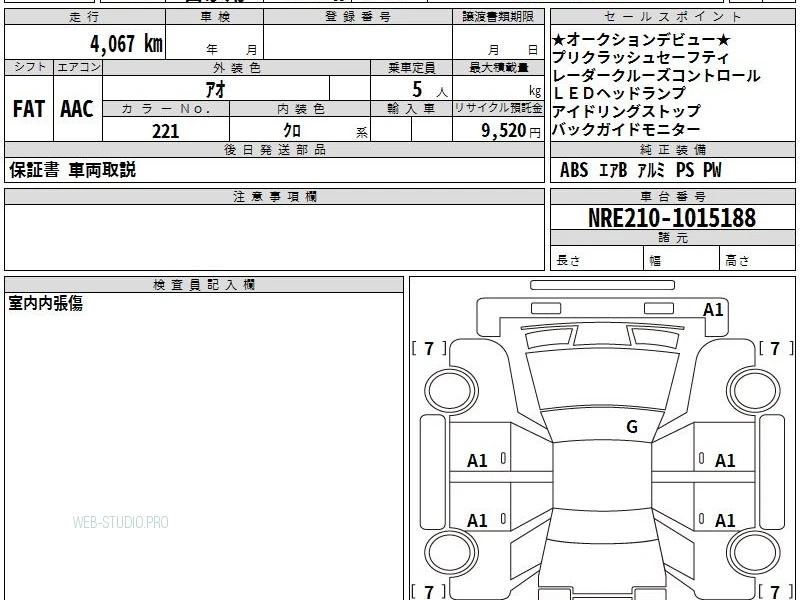Click the 純正装備 section header
This screenshot has width=800, height=600.
pos(672,149)
